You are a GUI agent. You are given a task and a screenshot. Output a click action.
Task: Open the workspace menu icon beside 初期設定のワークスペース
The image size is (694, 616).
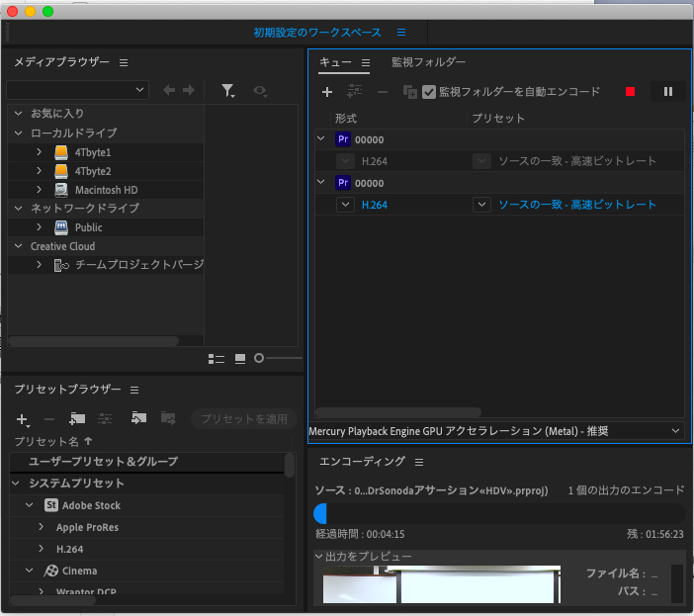tap(401, 33)
